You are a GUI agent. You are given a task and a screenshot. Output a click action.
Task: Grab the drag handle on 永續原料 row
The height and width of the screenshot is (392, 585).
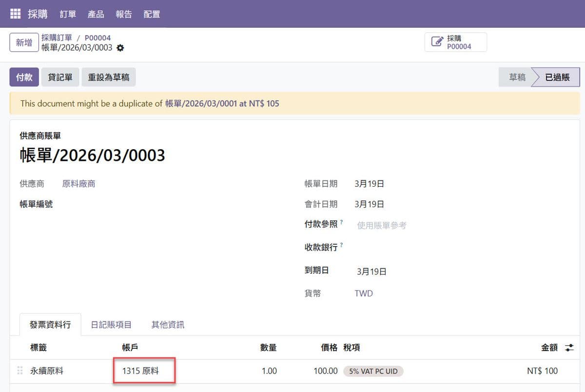pyautogui.click(x=20, y=371)
